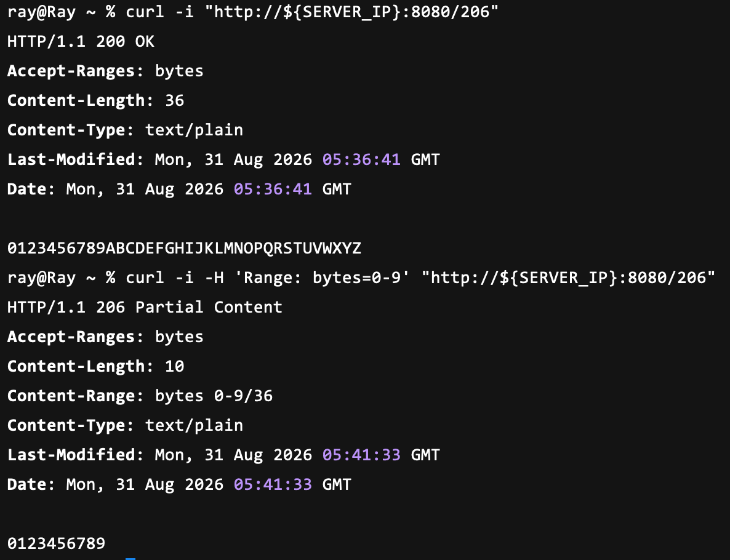This screenshot has height=560, width=730.
Task: Click the second curl command URL
Action: [568, 278]
